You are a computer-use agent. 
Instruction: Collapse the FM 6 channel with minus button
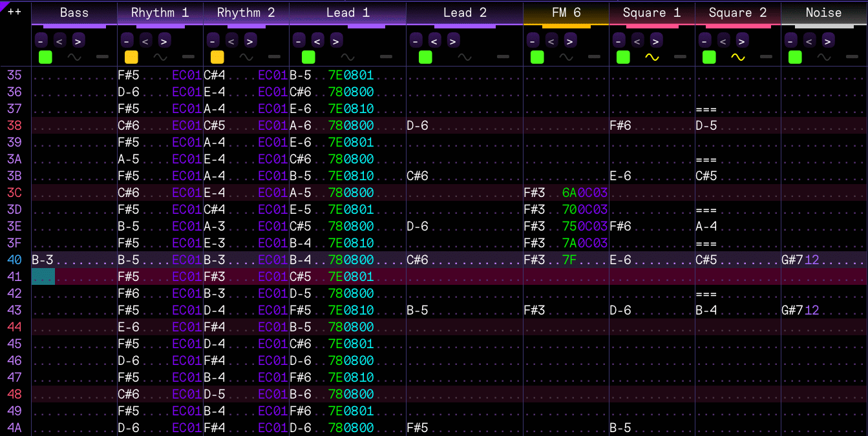click(533, 40)
